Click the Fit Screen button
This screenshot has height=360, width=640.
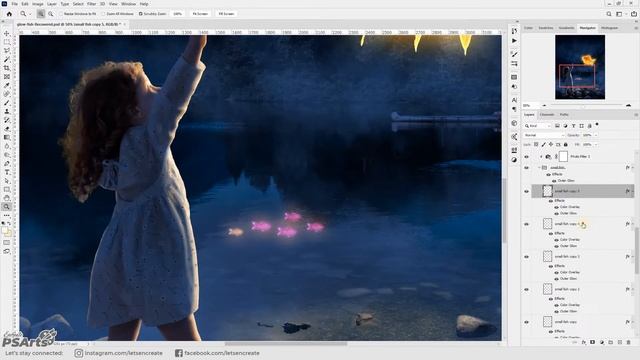200,13
